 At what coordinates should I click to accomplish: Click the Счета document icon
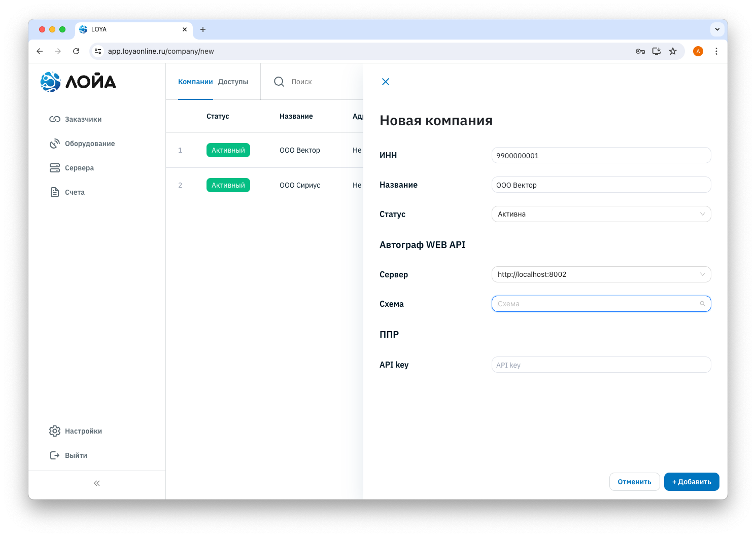coord(55,192)
